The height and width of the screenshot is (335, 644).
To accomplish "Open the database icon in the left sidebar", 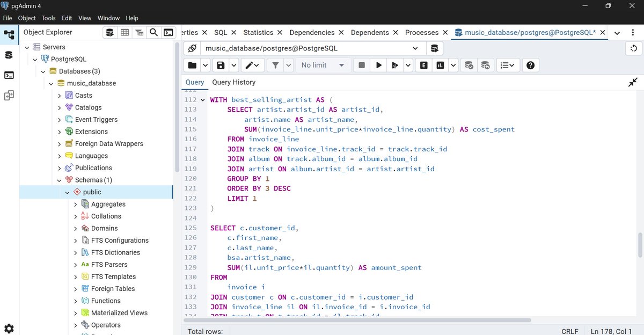I will [x=9, y=55].
